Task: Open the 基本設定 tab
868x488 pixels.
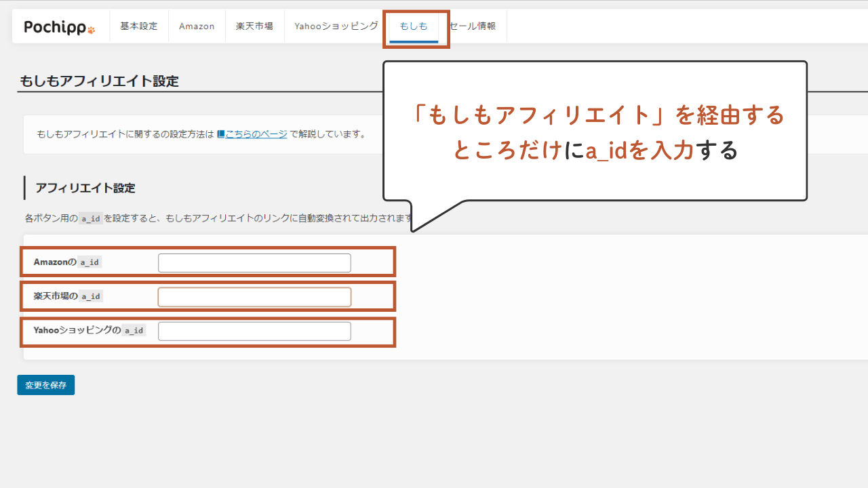Action: 139,26
